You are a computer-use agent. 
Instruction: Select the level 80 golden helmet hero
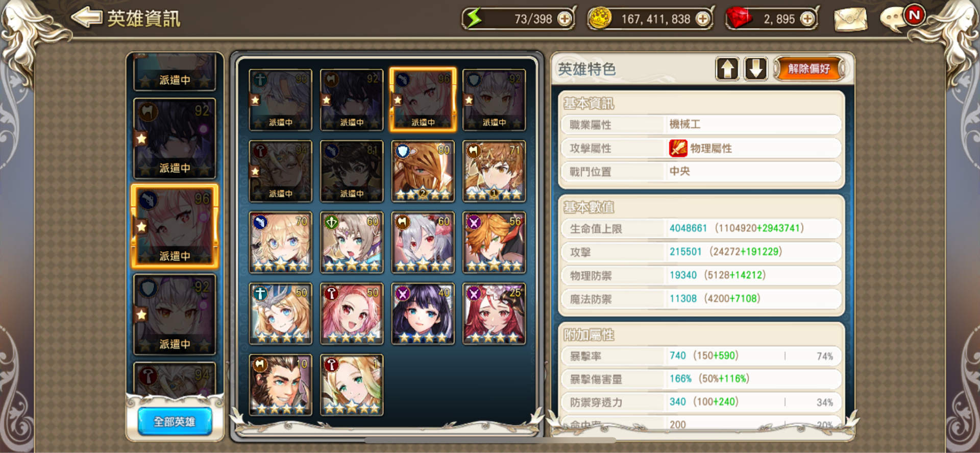point(423,171)
